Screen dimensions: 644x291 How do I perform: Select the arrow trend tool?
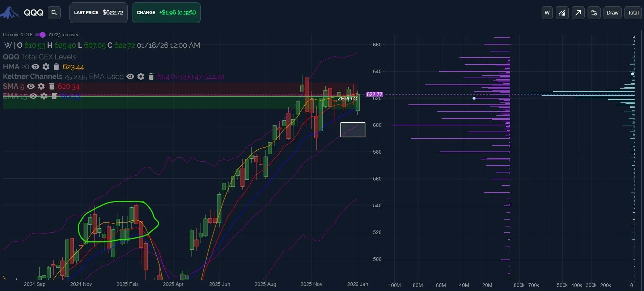point(578,13)
